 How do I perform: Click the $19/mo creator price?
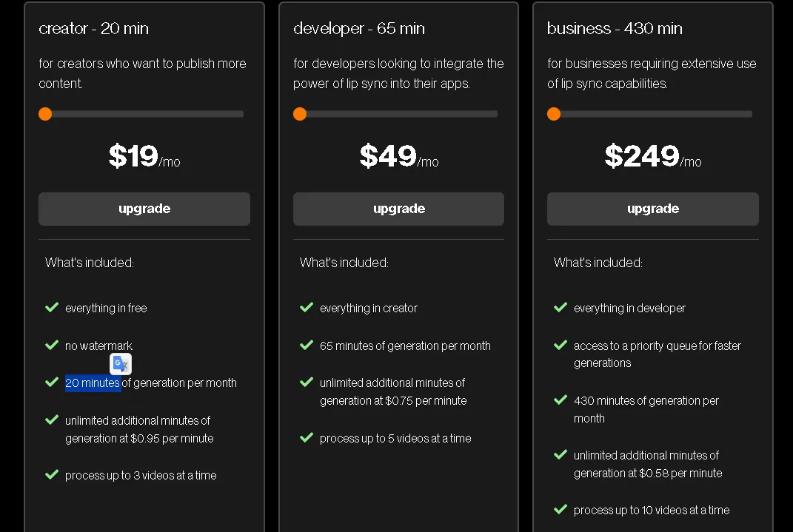(x=144, y=156)
